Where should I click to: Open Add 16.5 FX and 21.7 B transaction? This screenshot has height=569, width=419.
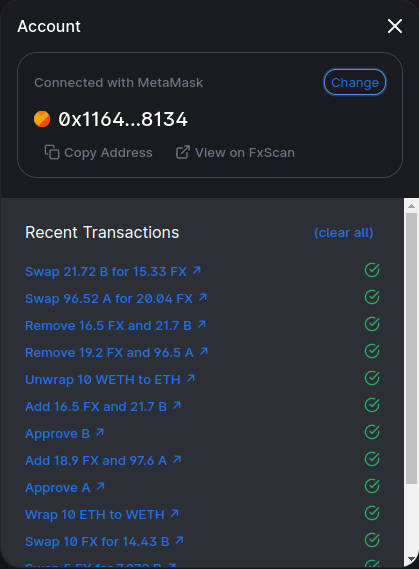click(x=103, y=406)
